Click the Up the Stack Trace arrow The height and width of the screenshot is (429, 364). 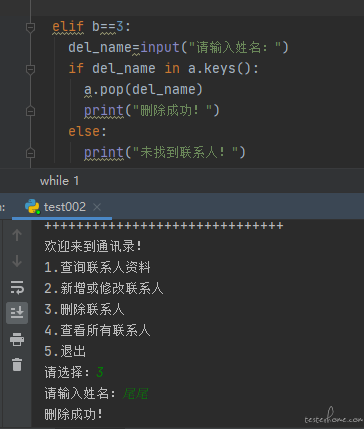coord(17,235)
